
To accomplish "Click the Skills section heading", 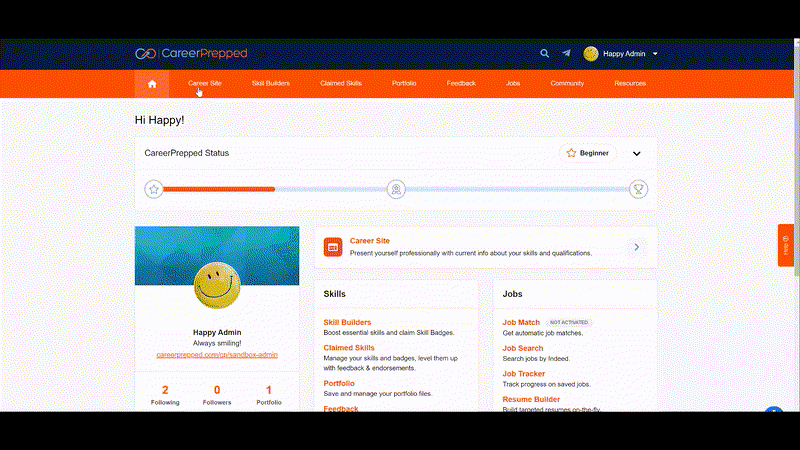I will [335, 294].
